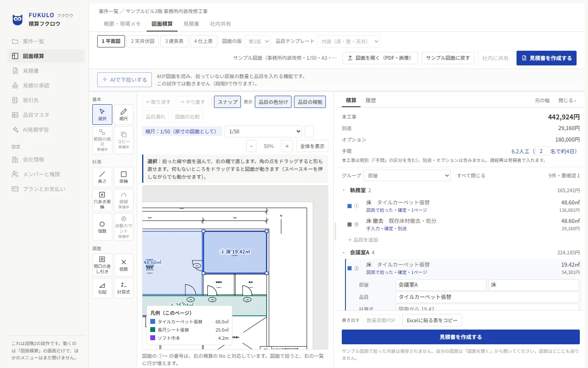
Task: Switch to the 社内共有 tab
Action: 220,24
